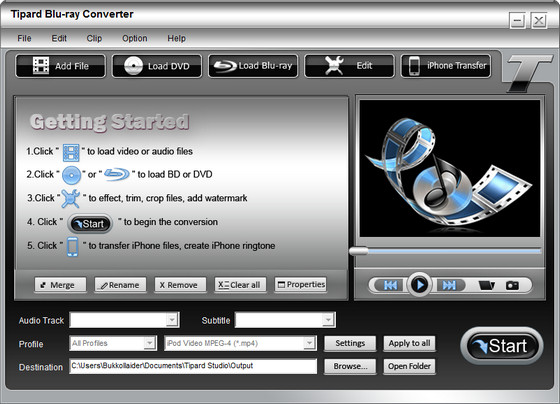560x404 pixels.
Task: Load a DVD using the disc button
Action: [x=157, y=66]
